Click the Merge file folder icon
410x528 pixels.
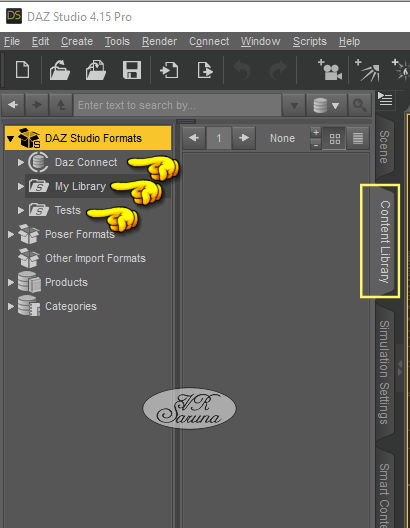[96, 70]
